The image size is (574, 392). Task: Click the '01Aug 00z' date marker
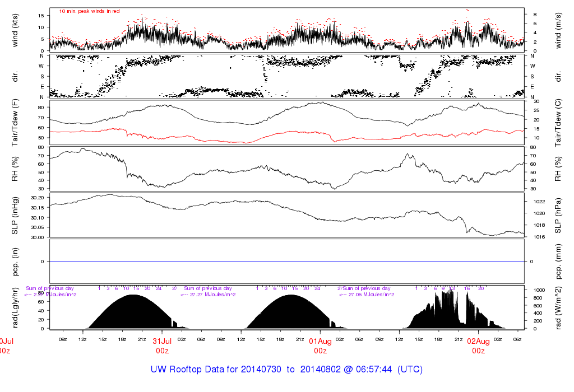click(320, 346)
